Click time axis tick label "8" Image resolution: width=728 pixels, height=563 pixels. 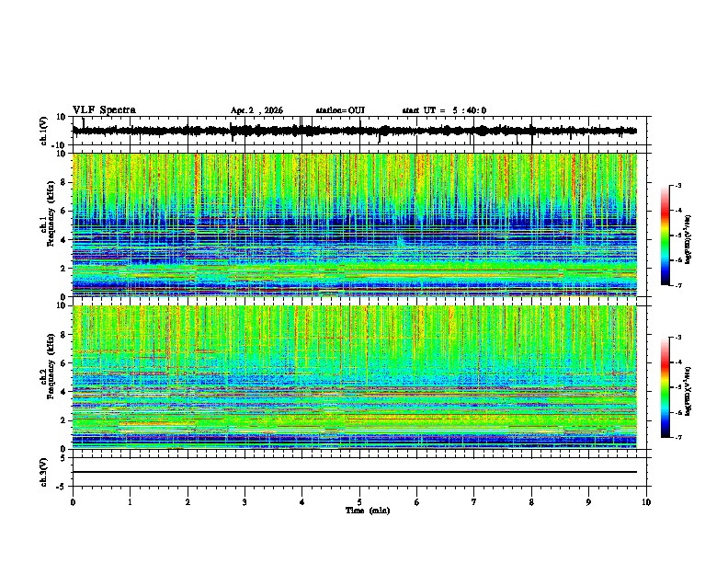[531, 502]
